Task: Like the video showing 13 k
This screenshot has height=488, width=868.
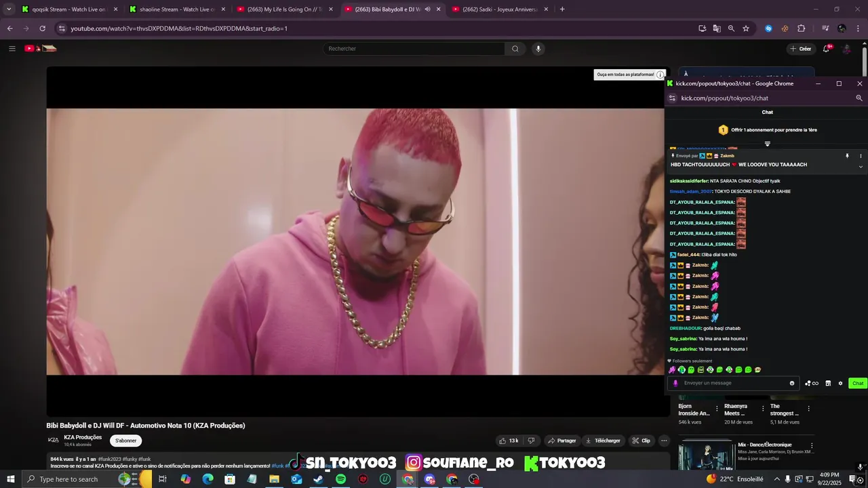Action: click(509, 441)
